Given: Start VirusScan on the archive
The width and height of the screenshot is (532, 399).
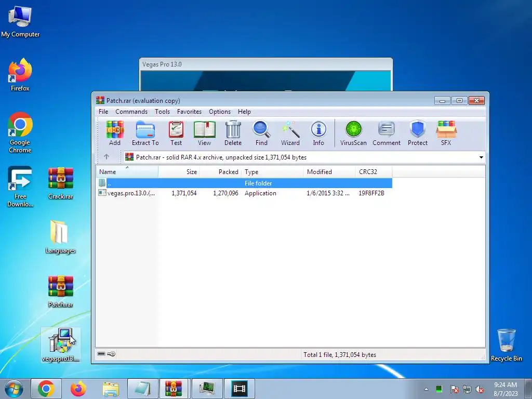Looking at the screenshot, I should [353, 133].
